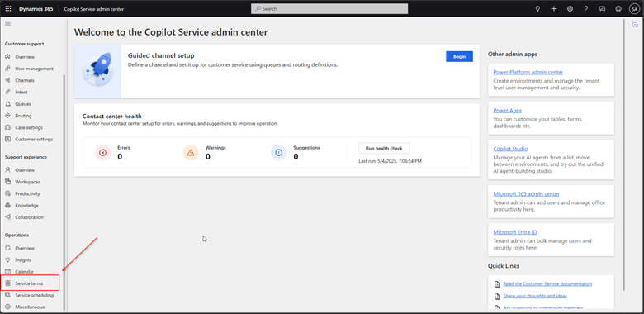
Task: Click the Customer settings icon
Action: [7, 140]
